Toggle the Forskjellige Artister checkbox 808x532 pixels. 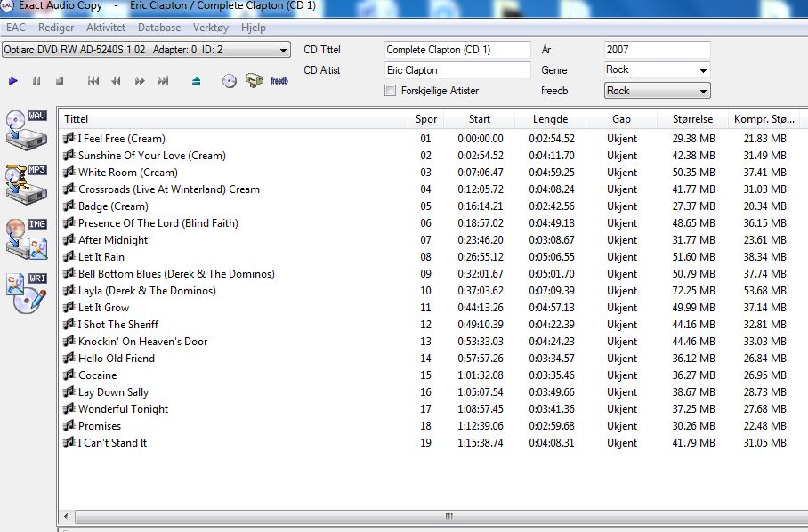(391, 91)
